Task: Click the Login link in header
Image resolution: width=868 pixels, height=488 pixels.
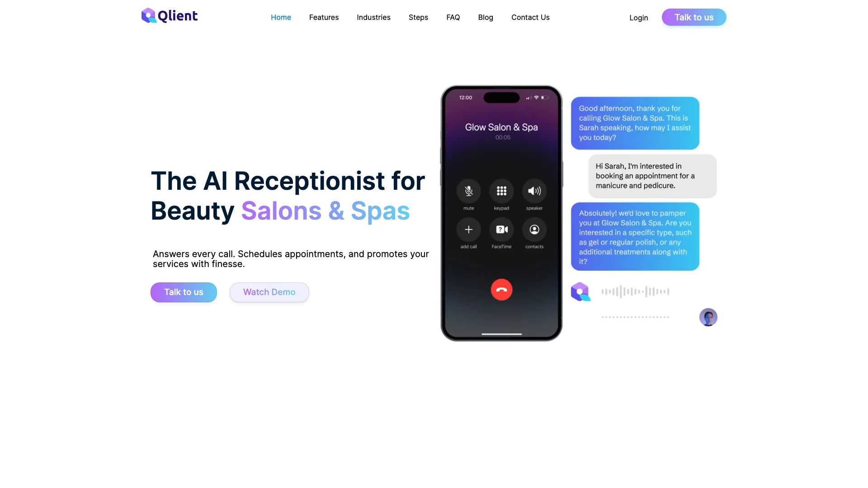Action: 639,17
